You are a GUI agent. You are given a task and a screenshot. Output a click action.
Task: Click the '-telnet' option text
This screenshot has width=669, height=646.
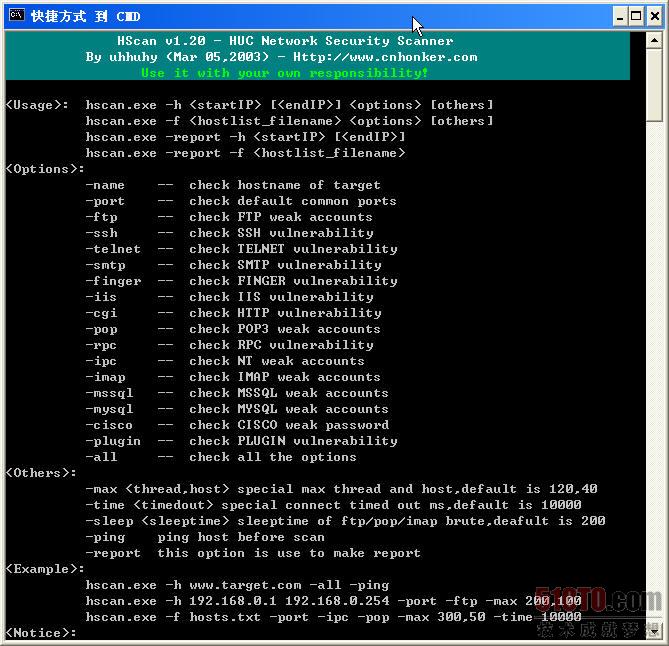click(113, 249)
